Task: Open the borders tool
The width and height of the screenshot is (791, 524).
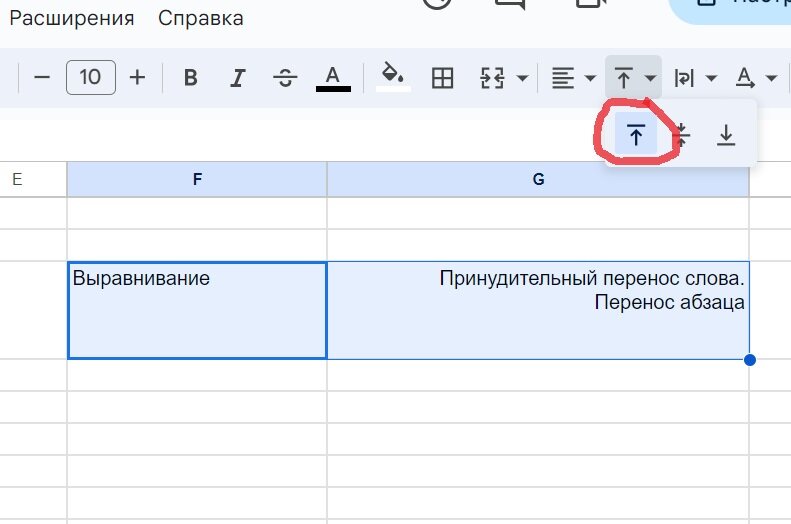Action: point(442,78)
